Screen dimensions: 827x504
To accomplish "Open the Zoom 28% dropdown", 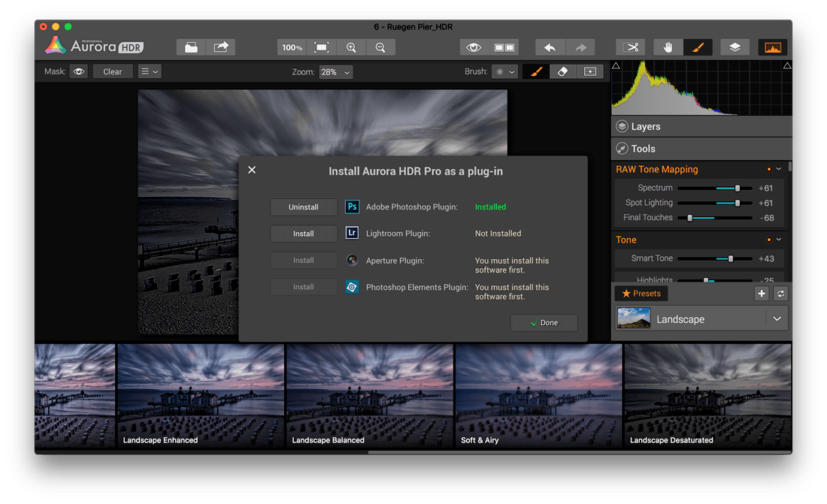I will 336,72.
